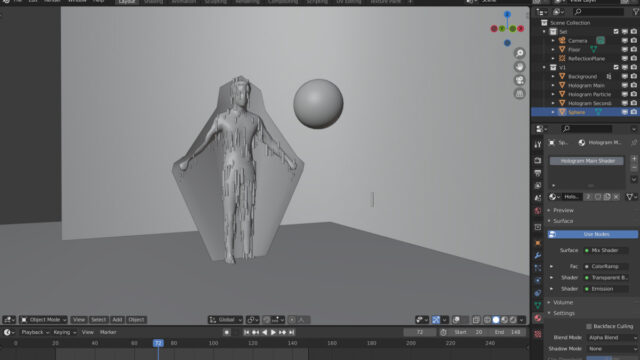
Task: Hide Camera in viewport via monitor icon
Action: [x=625, y=40]
